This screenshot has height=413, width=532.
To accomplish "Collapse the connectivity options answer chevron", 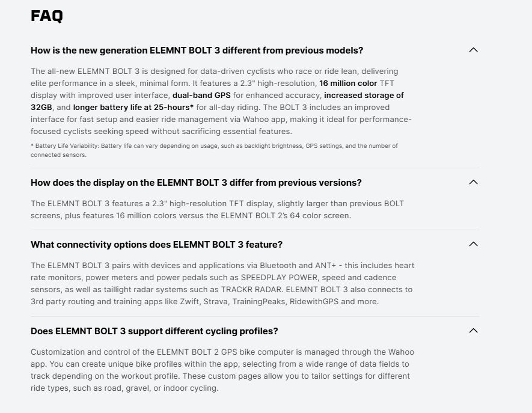I will [473, 244].
